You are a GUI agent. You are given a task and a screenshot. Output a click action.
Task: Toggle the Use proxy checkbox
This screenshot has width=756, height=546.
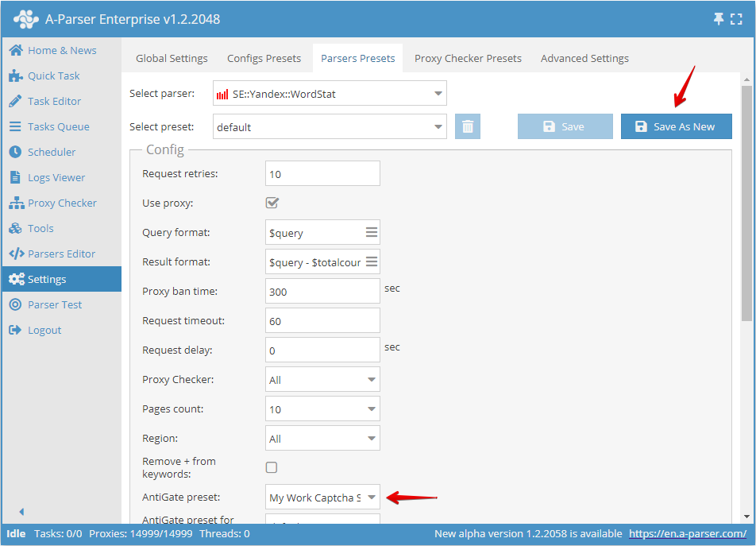pyautogui.click(x=272, y=203)
